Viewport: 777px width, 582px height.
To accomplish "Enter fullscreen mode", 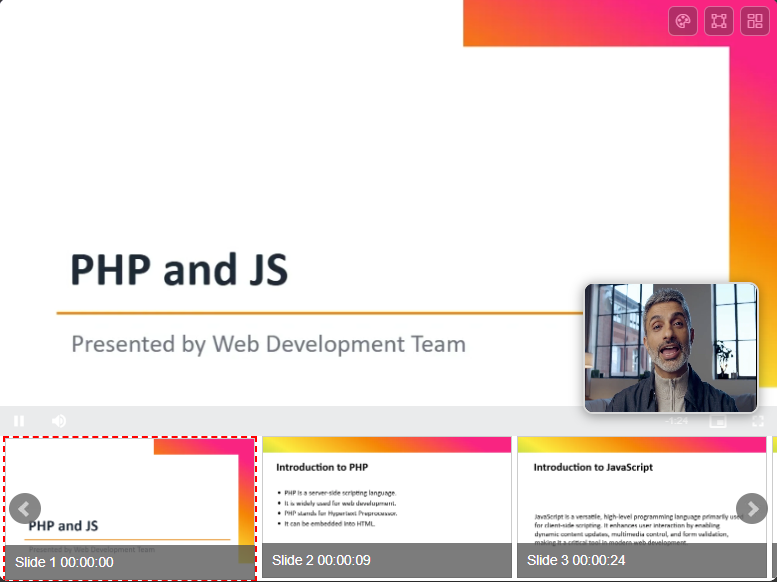I will click(758, 421).
